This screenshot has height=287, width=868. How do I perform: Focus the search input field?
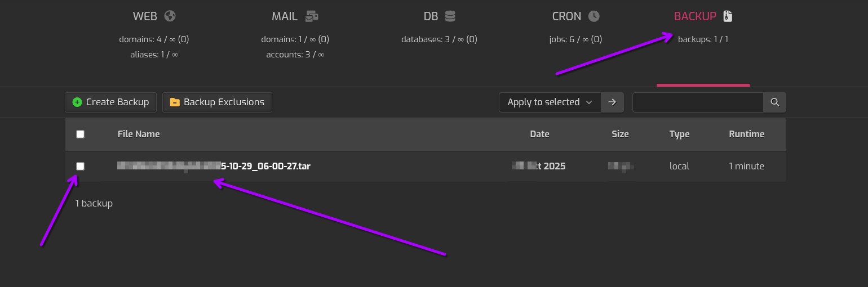pos(698,102)
